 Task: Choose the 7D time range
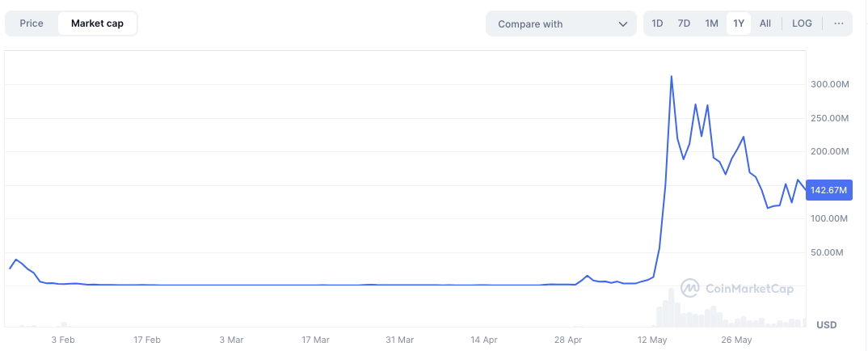click(x=684, y=23)
